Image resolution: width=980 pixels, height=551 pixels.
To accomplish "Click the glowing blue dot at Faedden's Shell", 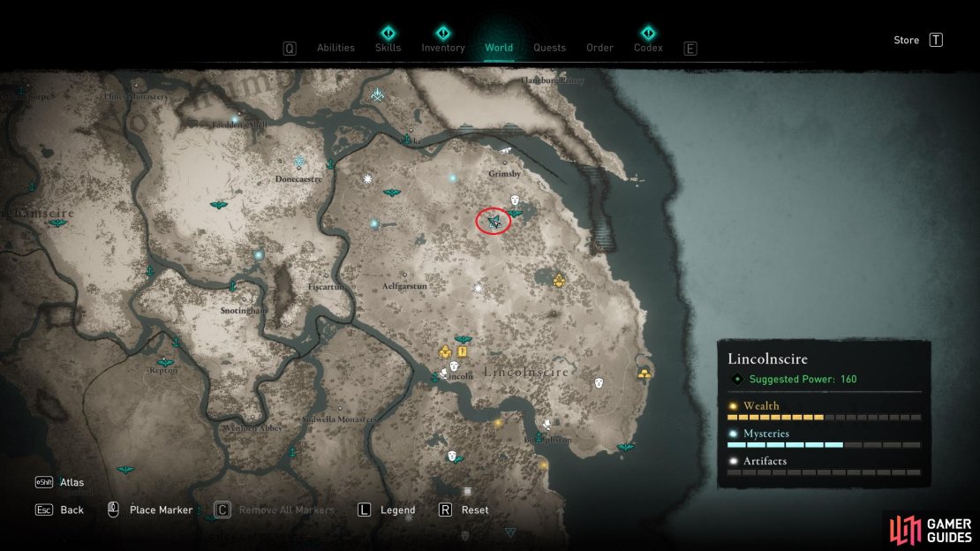I will click(x=235, y=119).
